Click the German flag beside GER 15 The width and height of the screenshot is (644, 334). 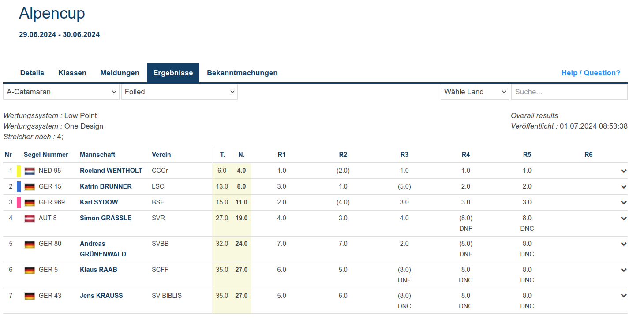pyautogui.click(x=30, y=187)
